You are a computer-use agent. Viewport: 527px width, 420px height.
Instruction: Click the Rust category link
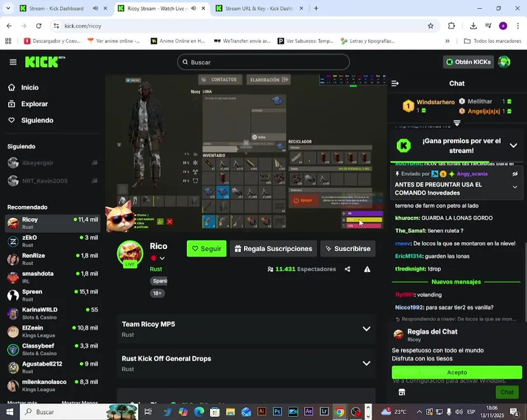point(156,269)
